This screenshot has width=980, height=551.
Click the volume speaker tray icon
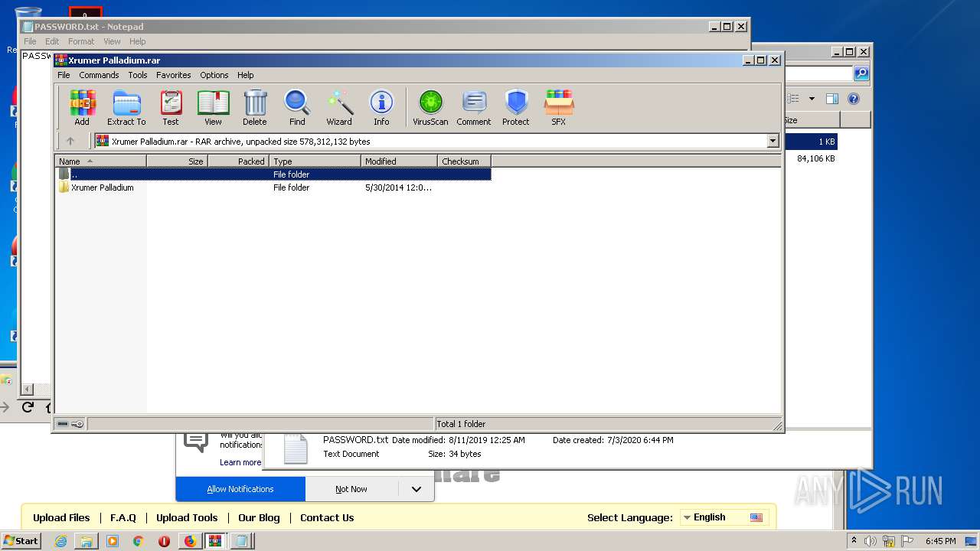(x=870, y=541)
